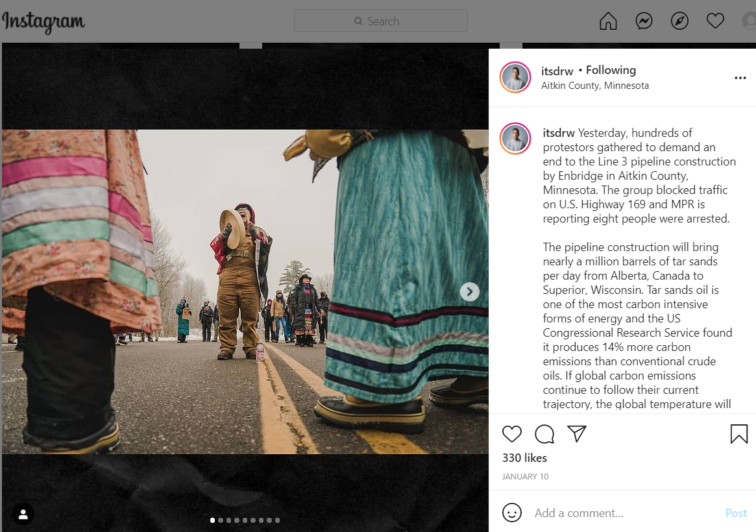This screenshot has width=756, height=532.
Task: Like the post with heart toggle
Action: click(512, 434)
